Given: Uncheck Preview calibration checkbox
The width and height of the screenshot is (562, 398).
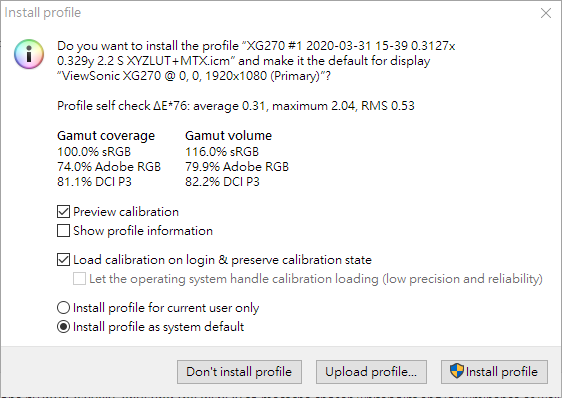Looking at the screenshot, I should point(63,212).
